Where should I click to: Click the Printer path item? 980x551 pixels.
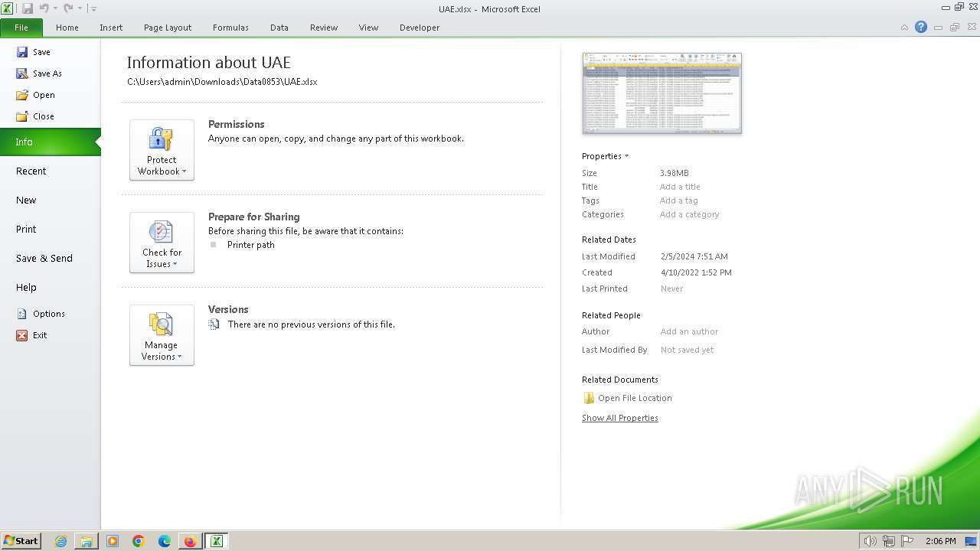tap(250, 245)
